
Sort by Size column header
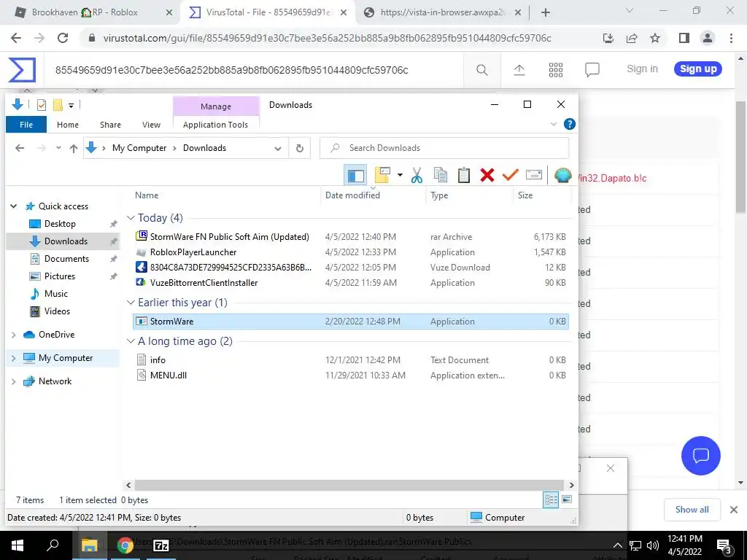525,195
